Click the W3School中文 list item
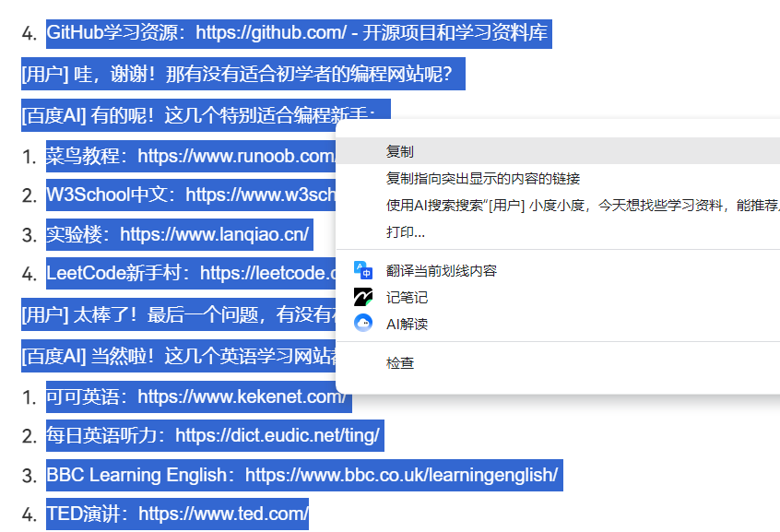780x532 pixels. tap(191, 195)
